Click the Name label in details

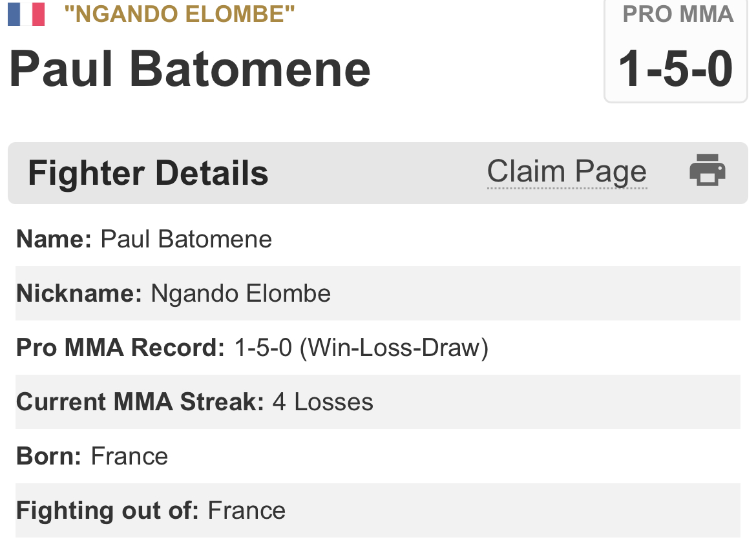click(x=54, y=240)
